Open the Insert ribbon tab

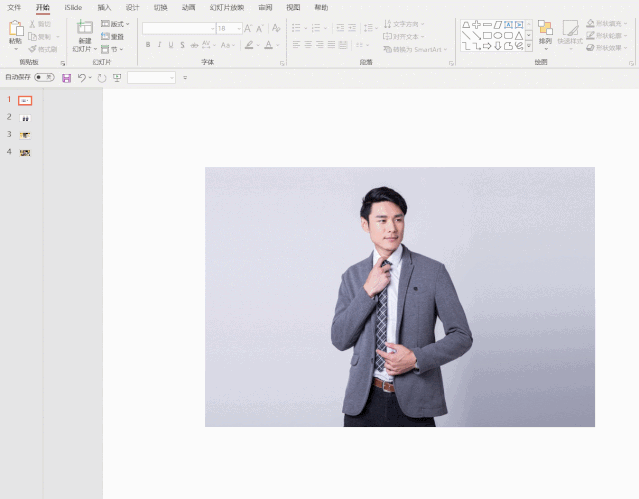click(104, 7)
